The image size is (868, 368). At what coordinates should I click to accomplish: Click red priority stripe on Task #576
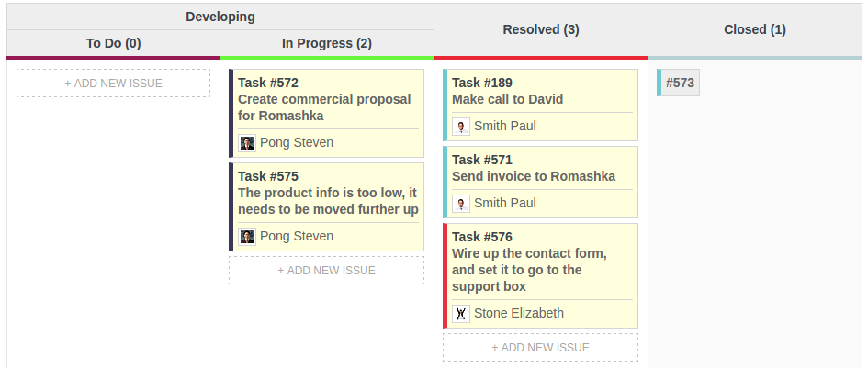pyautogui.click(x=445, y=275)
